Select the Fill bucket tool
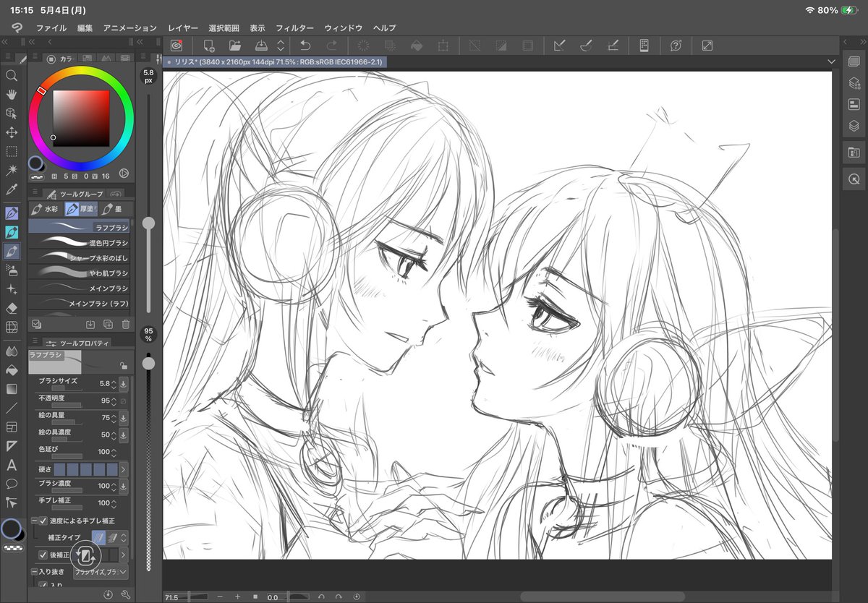The image size is (868, 603). click(12, 370)
